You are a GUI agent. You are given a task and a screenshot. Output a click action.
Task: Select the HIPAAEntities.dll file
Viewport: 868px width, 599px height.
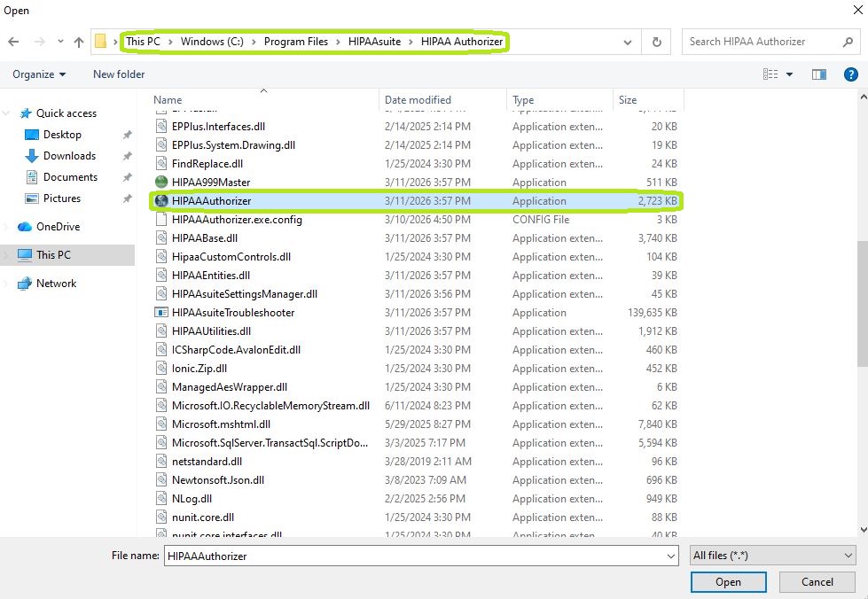coord(210,276)
